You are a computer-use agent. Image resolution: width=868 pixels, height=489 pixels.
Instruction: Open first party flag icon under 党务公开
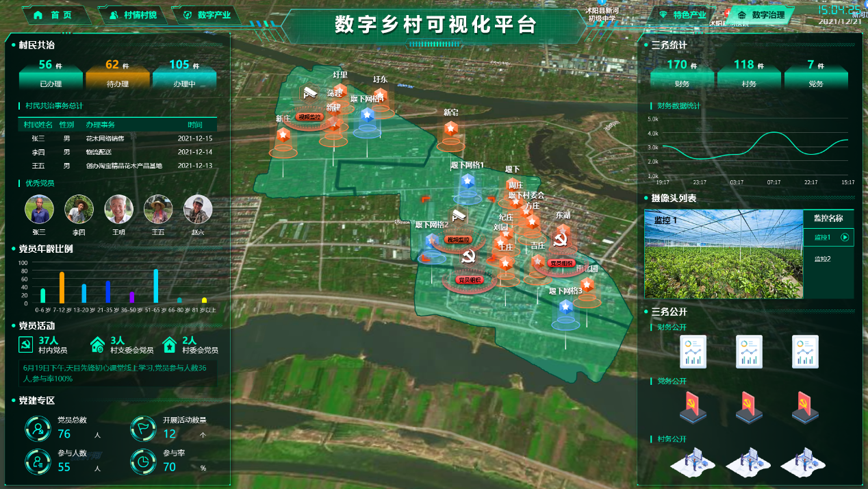(x=693, y=407)
